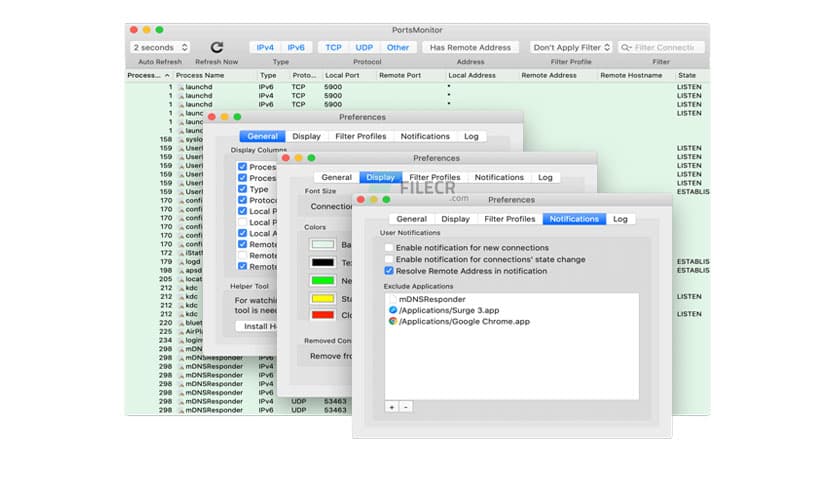Sort by the Process ID column header

(x=148, y=75)
